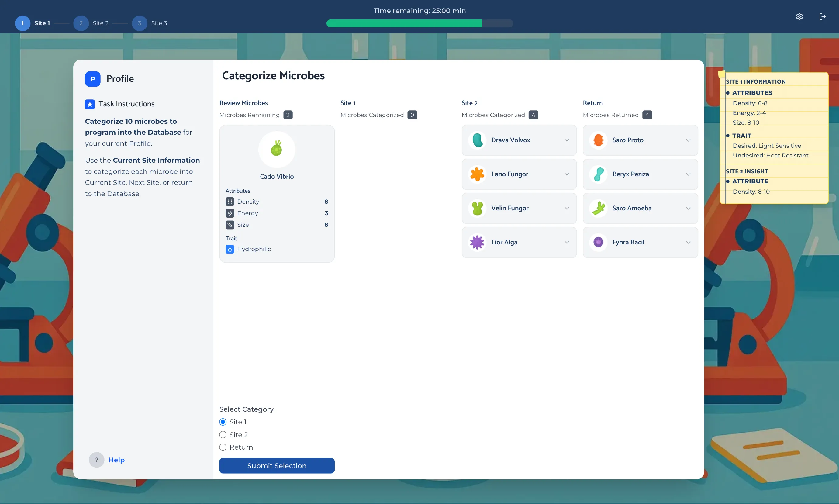Open the Help link
839x504 pixels.
[116, 460]
